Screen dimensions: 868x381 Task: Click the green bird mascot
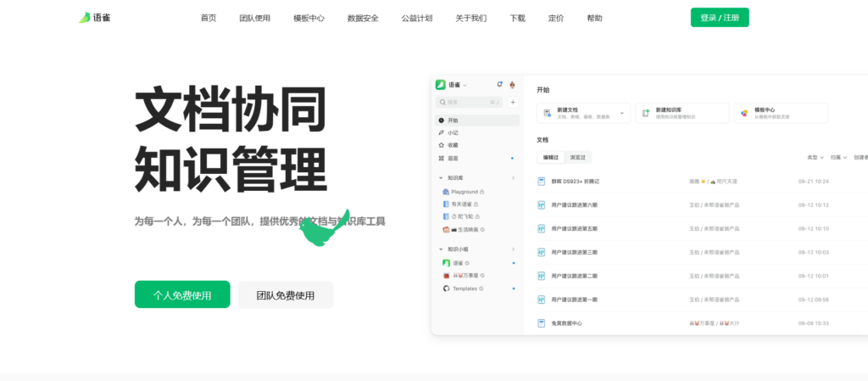325,228
